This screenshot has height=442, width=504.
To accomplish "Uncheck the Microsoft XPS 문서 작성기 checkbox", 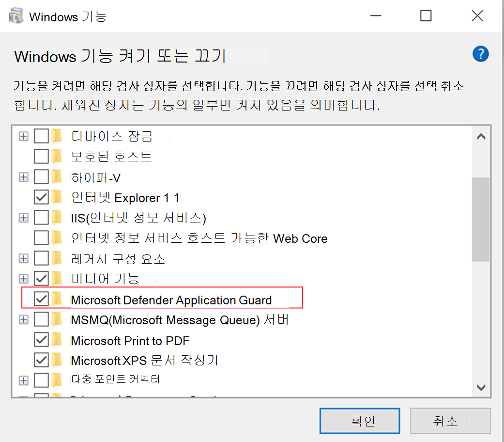I will pyautogui.click(x=41, y=360).
